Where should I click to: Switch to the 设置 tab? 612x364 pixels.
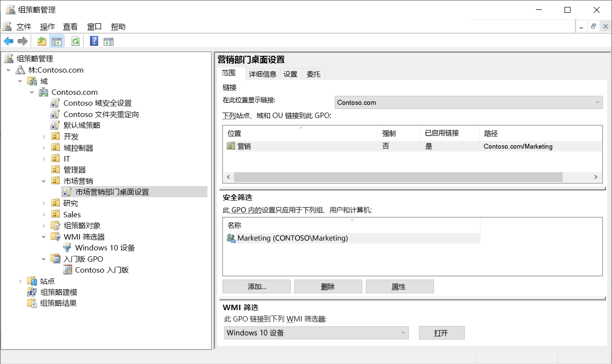click(291, 74)
